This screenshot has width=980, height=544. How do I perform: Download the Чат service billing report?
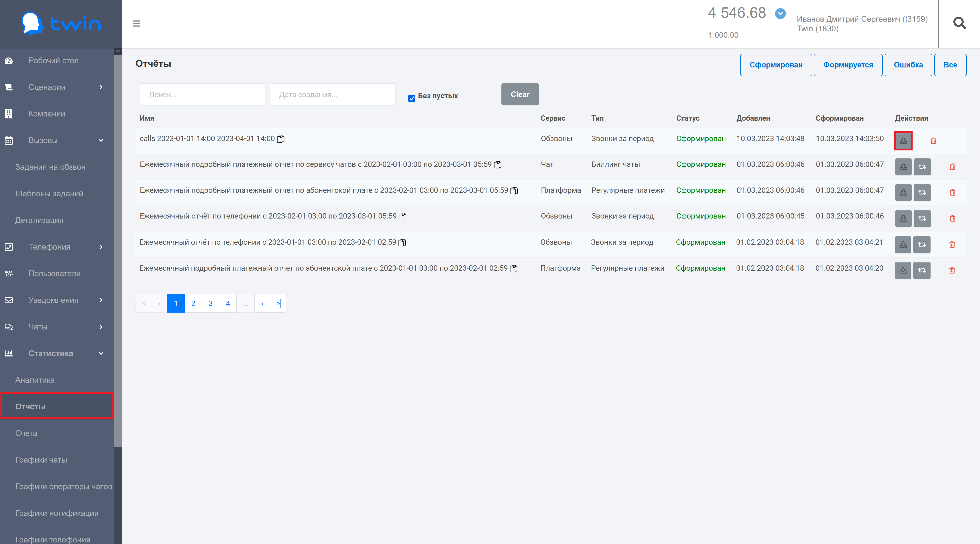point(903,167)
